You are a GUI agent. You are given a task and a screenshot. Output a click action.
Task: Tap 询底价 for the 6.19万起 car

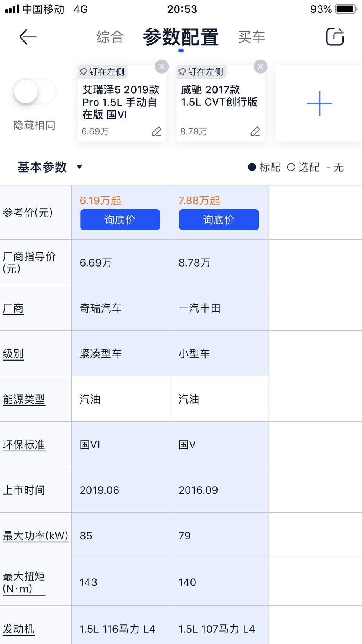(x=120, y=220)
